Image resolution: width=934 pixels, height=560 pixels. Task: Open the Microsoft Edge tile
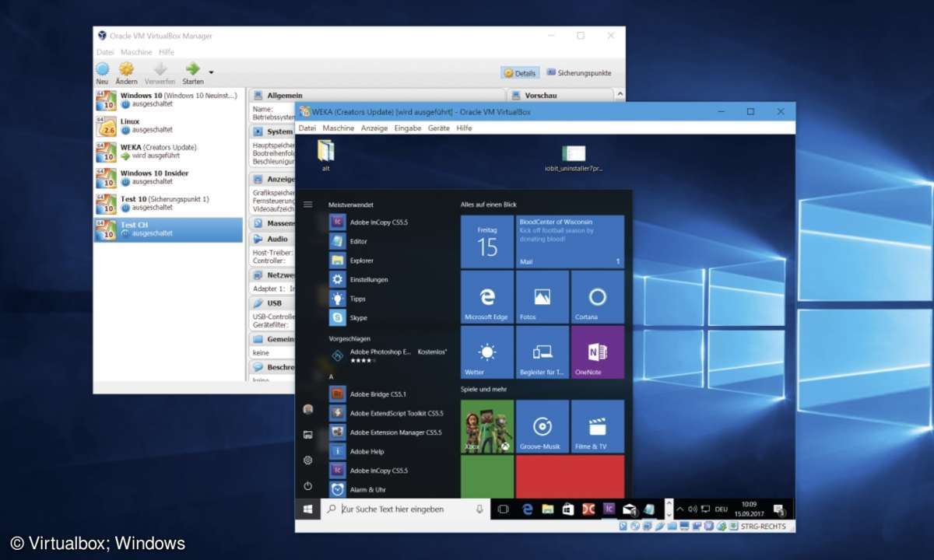(x=487, y=297)
